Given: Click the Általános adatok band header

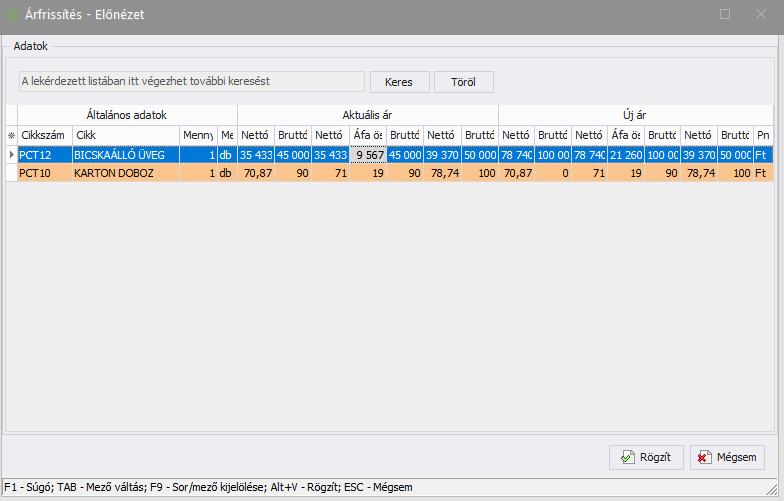Looking at the screenshot, I should 127,115.
